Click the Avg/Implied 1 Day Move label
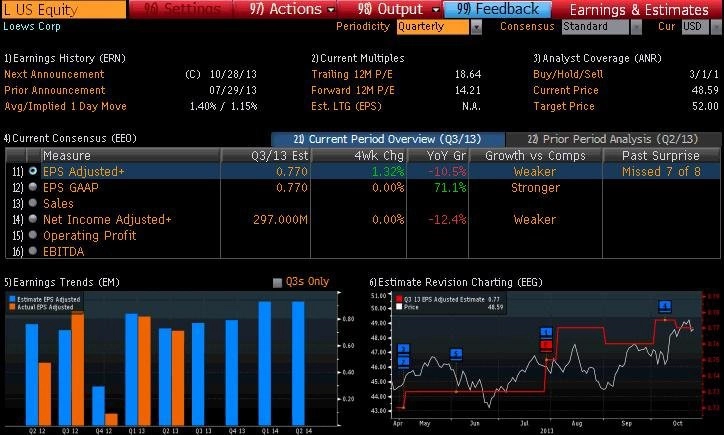This screenshot has width=724, height=435. (65, 106)
